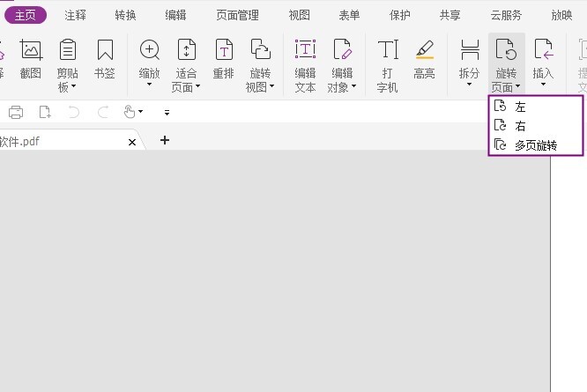Select the 编辑文本 edit text tool
Viewport: 587px width, 392px height.
point(305,65)
